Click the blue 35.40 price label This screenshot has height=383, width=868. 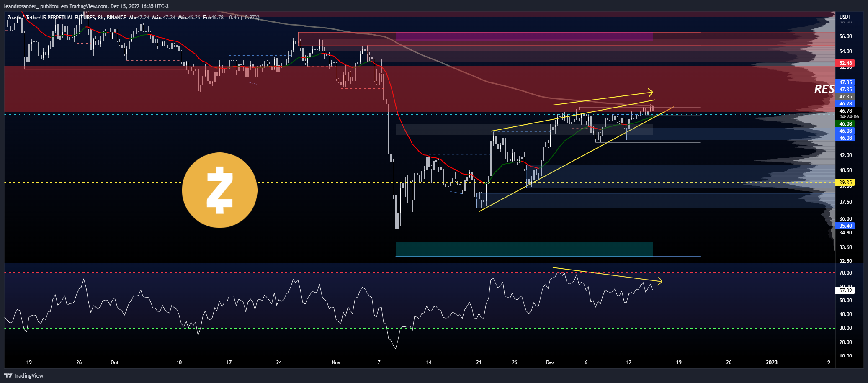click(845, 226)
